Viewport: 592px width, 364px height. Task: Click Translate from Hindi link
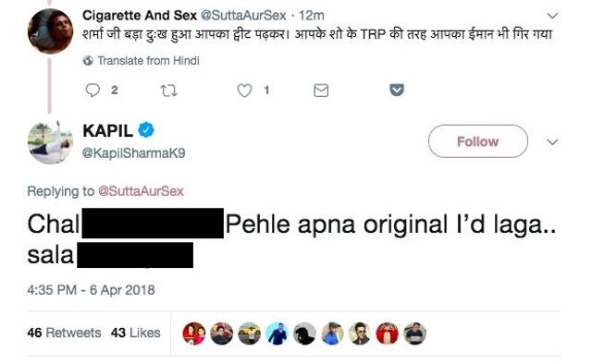pos(148,61)
